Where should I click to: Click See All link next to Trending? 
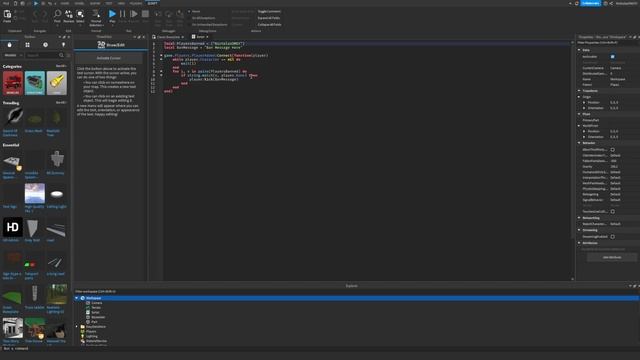coord(61,103)
